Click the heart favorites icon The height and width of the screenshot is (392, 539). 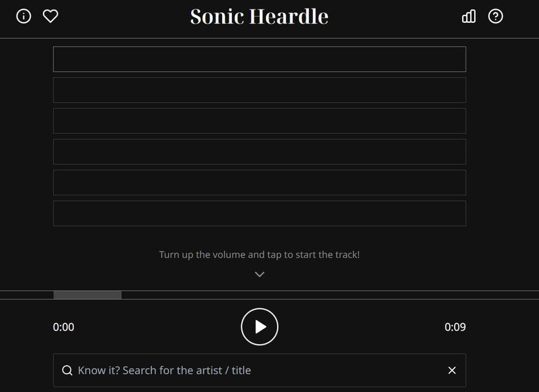[x=51, y=16]
